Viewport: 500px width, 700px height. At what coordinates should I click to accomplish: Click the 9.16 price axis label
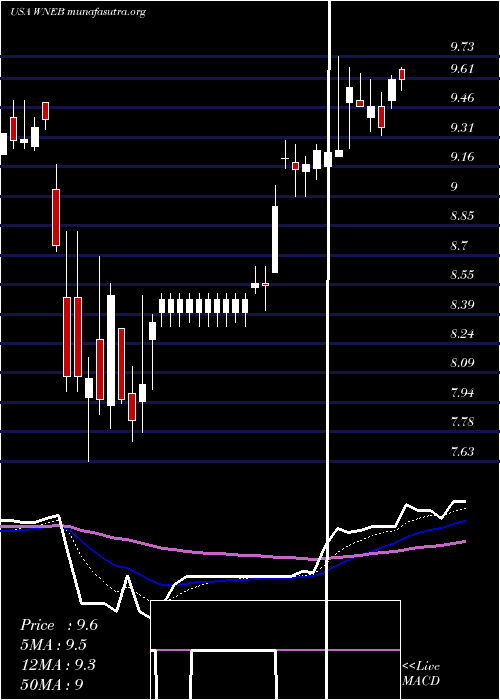[x=462, y=157]
